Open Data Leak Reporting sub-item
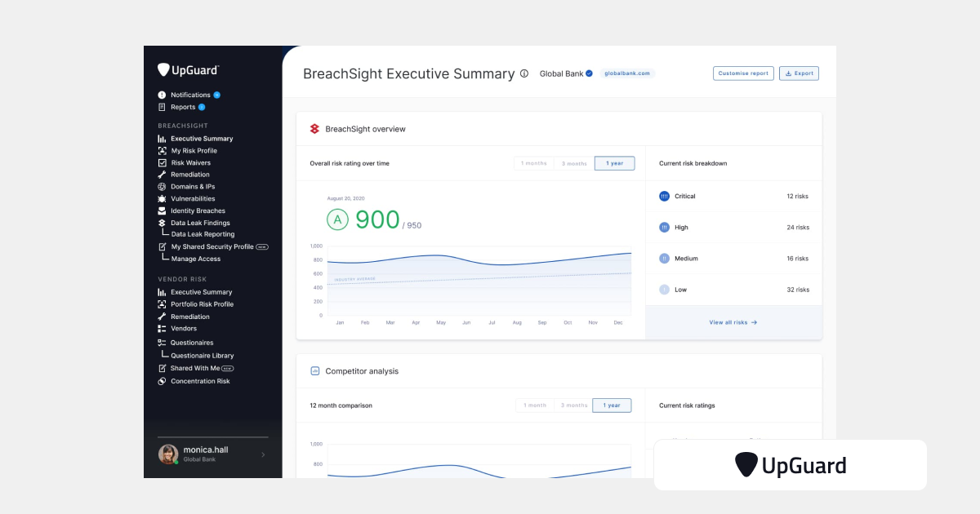This screenshot has width=980, height=514. pyautogui.click(x=203, y=234)
